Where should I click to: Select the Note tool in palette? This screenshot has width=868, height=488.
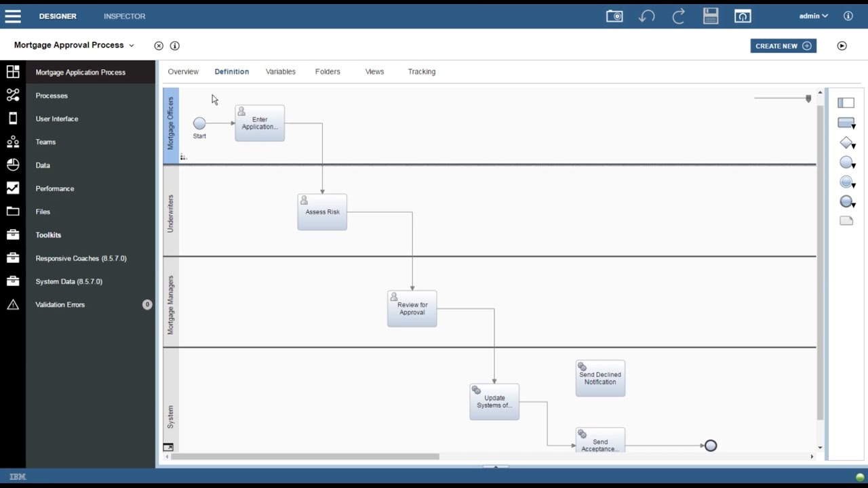846,221
